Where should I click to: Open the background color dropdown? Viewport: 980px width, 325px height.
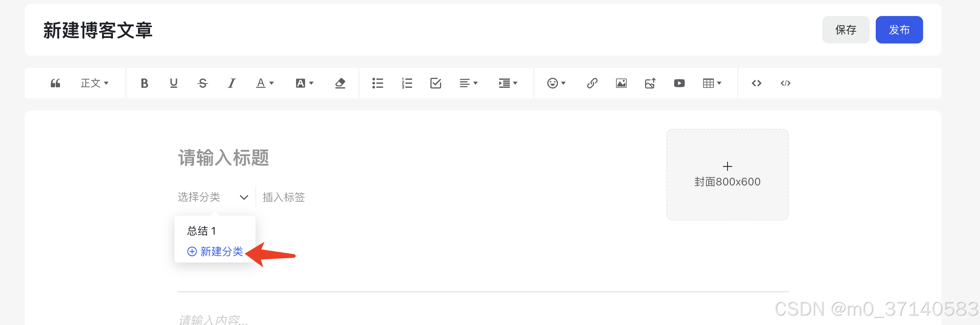(x=304, y=83)
